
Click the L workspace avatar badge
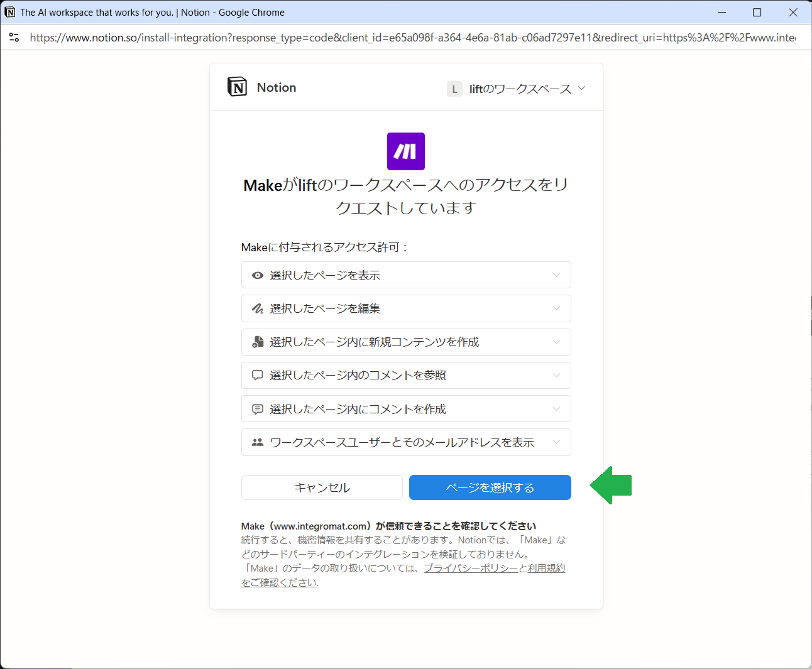pyautogui.click(x=454, y=89)
